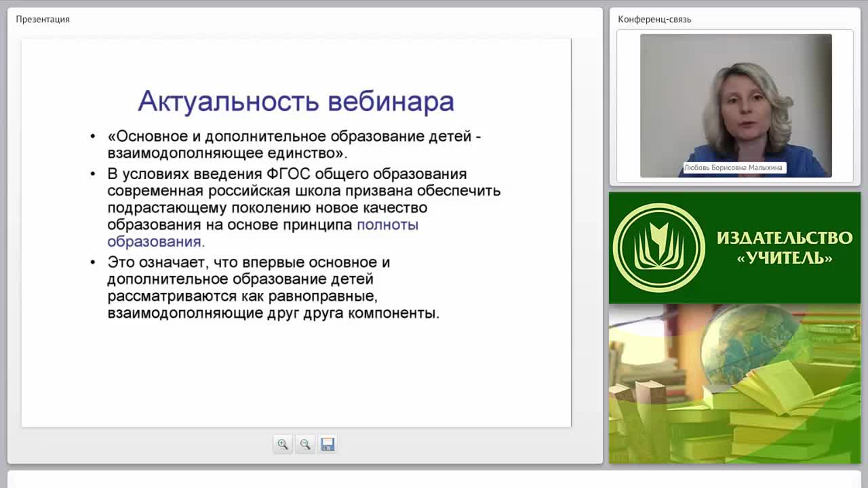Screen dimensions: 868x488
Task: Click the Конференц-связь panel header
Action: (654, 19)
